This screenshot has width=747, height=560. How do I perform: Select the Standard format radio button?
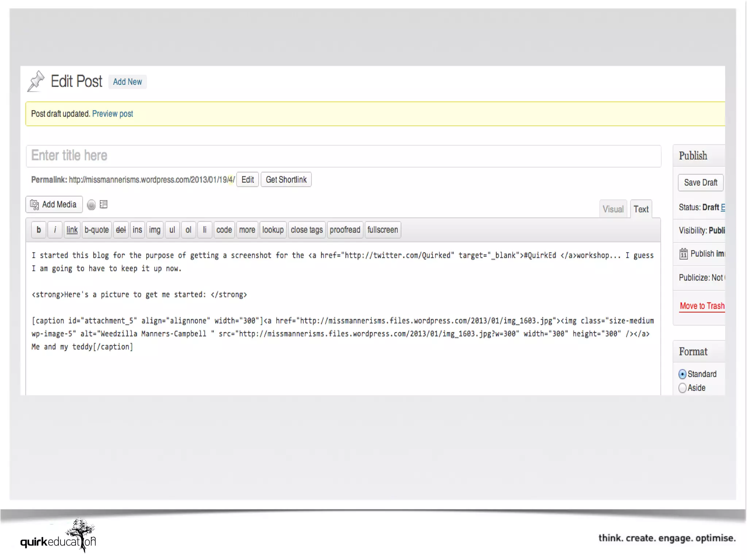tap(682, 374)
